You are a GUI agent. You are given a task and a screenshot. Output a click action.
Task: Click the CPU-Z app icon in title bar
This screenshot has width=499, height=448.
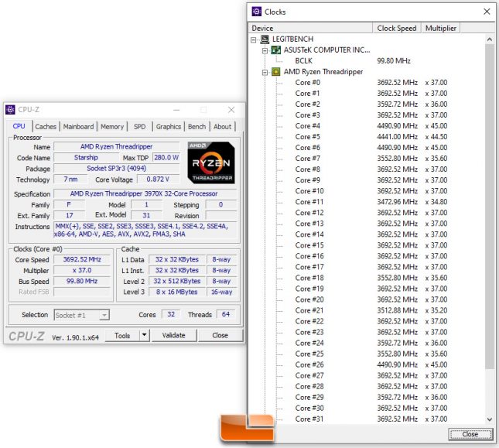pos(10,110)
